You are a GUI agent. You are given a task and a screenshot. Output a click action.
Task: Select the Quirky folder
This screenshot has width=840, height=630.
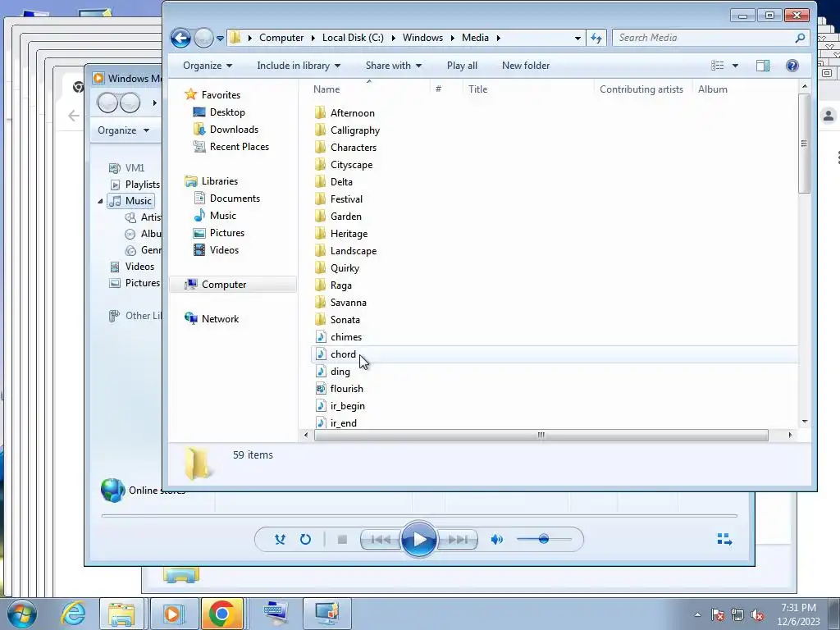(x=345, y=268)
